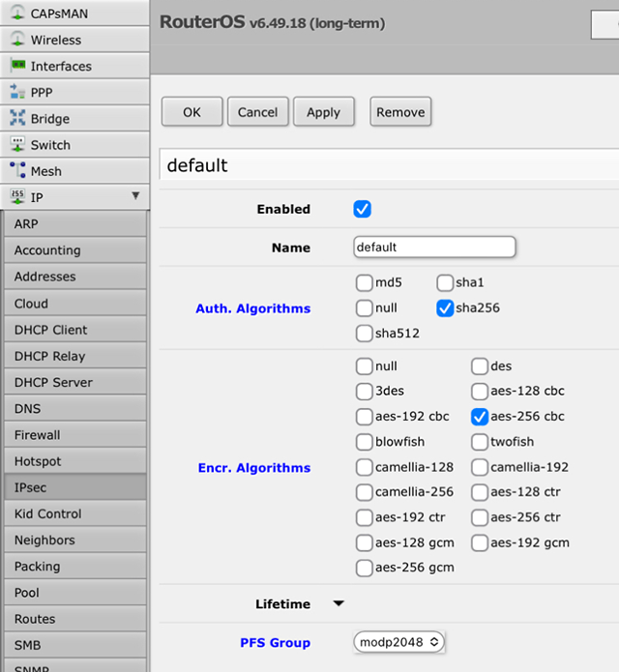Open DNS submenu

[x=75, y=408]
